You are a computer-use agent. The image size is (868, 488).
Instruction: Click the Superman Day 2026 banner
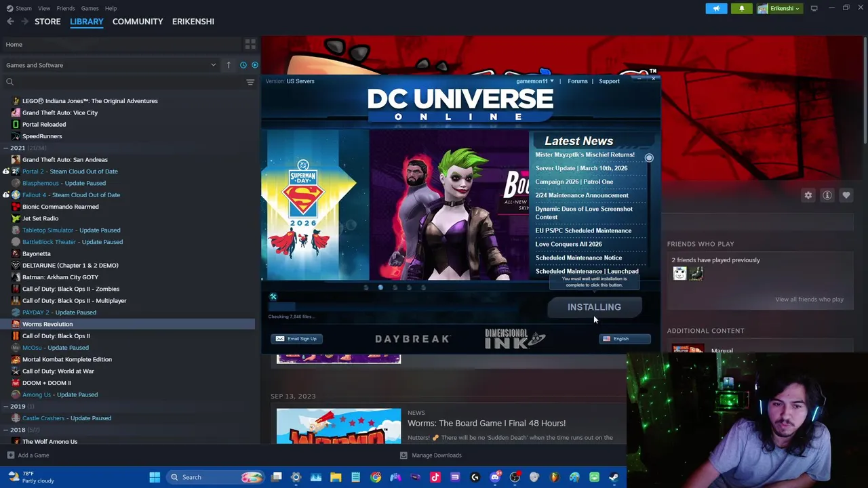point(313,205)
